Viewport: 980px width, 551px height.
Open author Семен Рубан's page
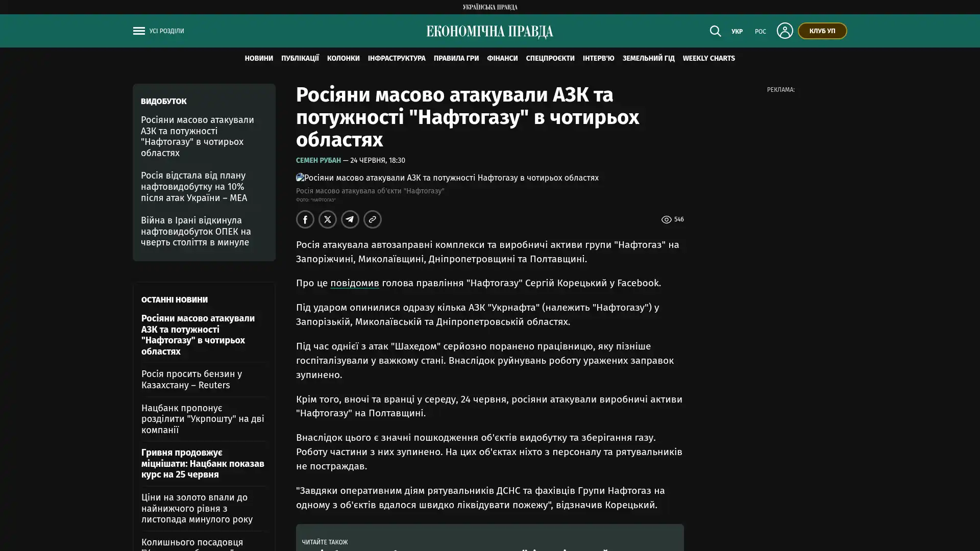coord(318,161)
